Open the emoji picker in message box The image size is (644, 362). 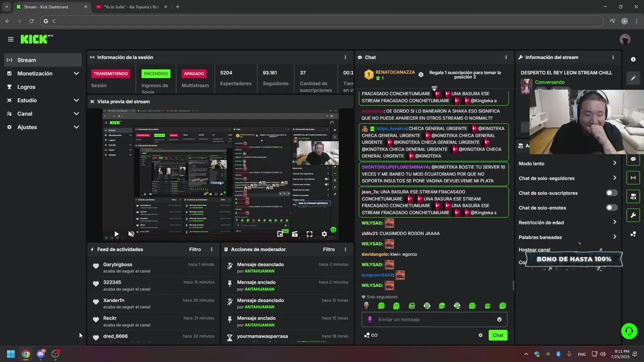pos(499,319)
